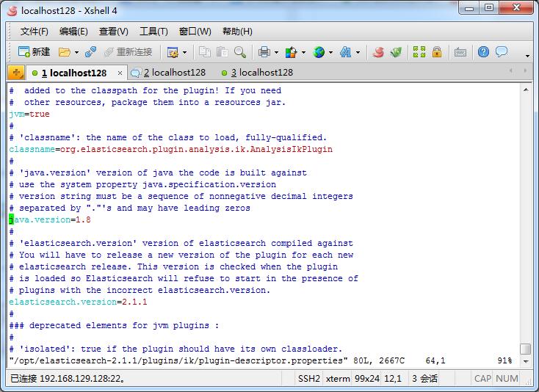Open the 帮助(H) menu
Screen dimensions: 539x392
237,32
